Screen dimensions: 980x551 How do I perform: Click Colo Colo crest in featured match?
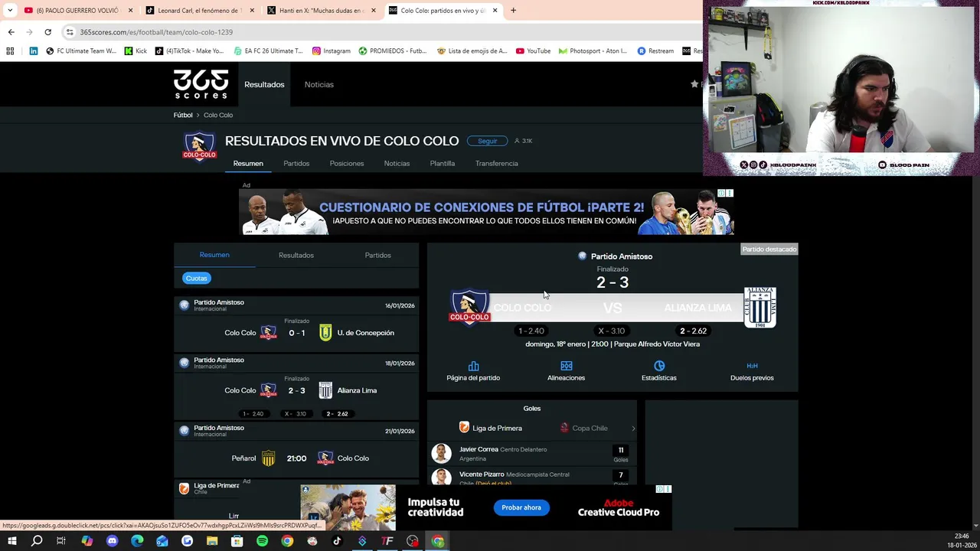(469, 307)
